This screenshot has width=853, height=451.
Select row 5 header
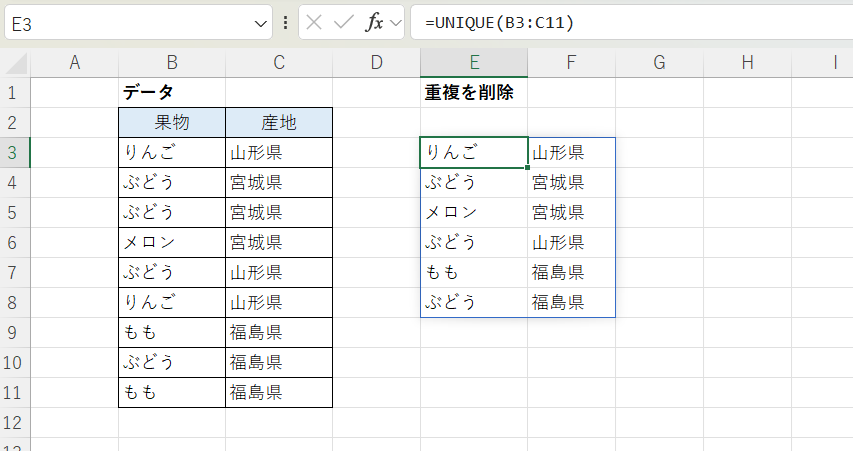coord(15,212)
